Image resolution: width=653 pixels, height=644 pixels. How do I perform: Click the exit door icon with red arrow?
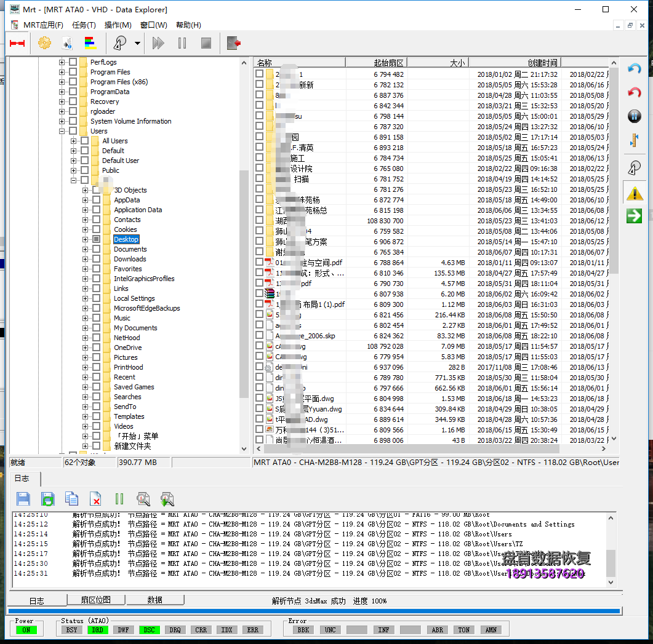click(233, 43)
